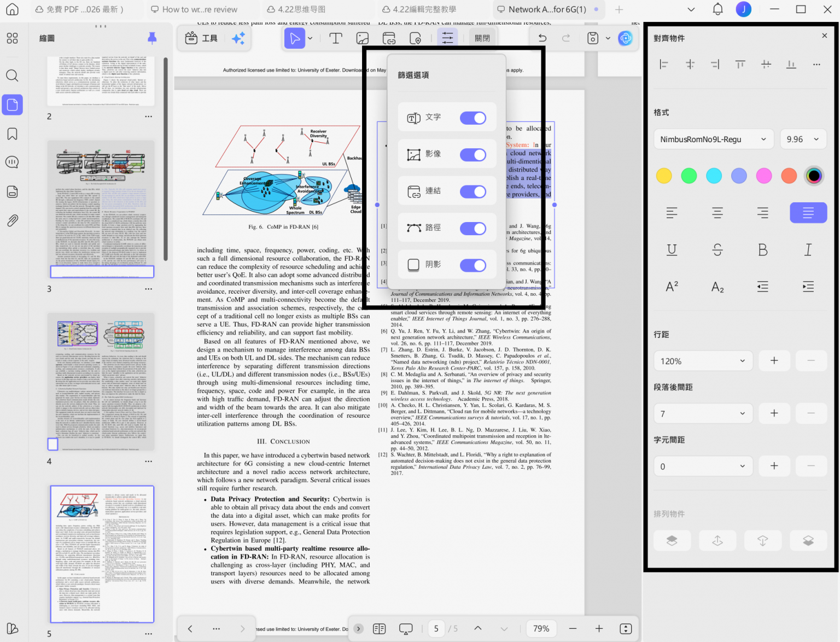Undo the last edit
Screen dimensions: 840x642
click(542, 38)
